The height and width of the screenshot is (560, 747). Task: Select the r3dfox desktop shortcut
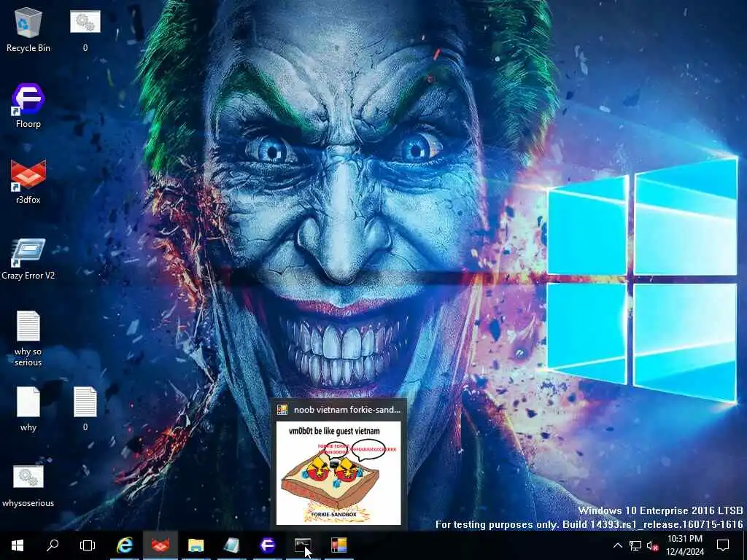click(x=28, y=182)
